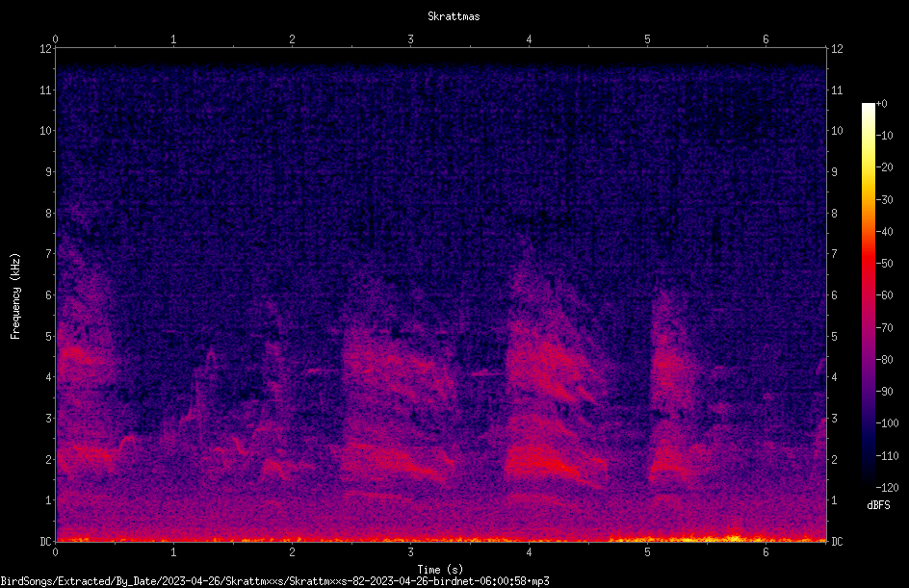This screenshot has height=588, width=909.
Task: Click the dBFS unit label under color bar
Action: [878, 505]
